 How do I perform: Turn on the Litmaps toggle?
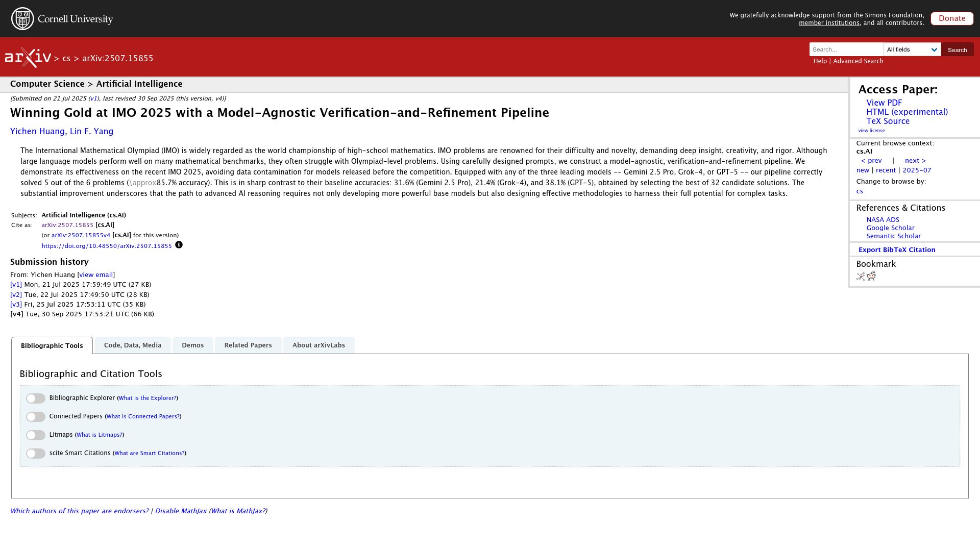coord(36,435)
